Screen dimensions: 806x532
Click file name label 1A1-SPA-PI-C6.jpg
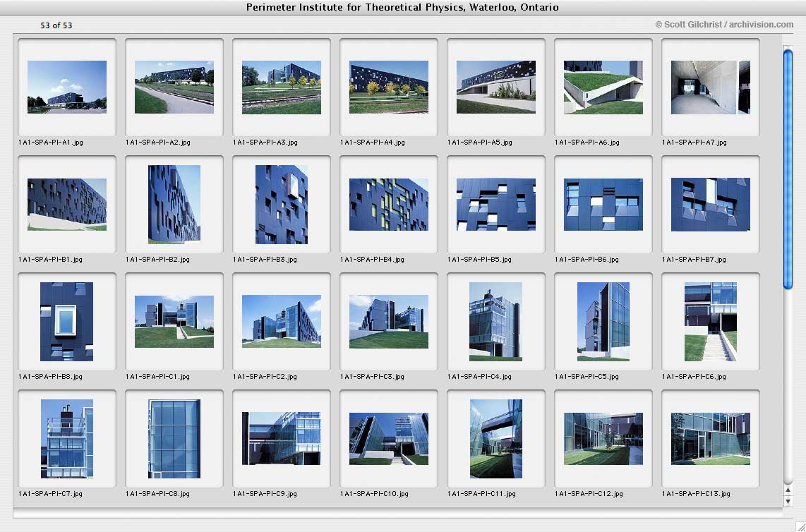(694, 377)
